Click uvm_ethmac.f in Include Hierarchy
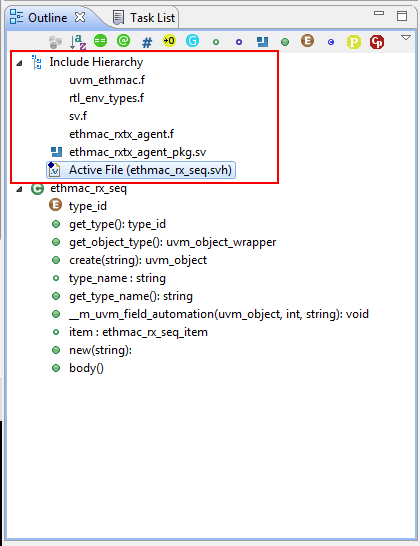The width and height of the screenshot is (420, 546). click(x=107, y=80)
